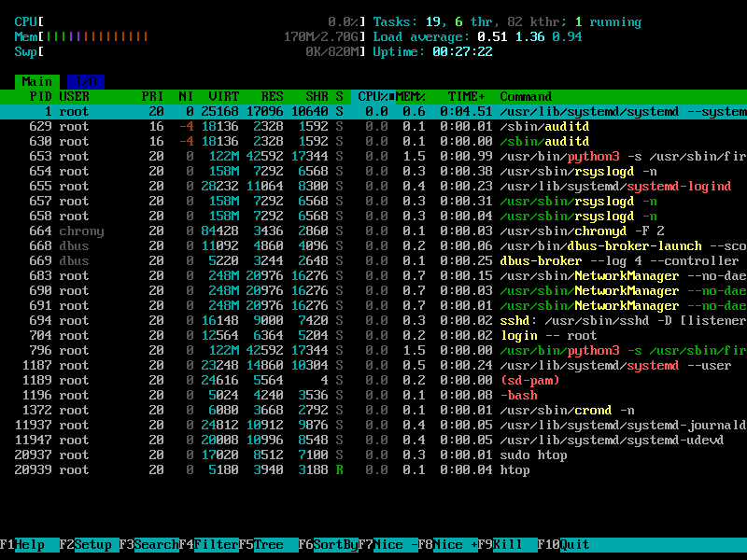Select the systemd process row PID 1
Viewport: 747px width, 560px height.
click(373, 111)
